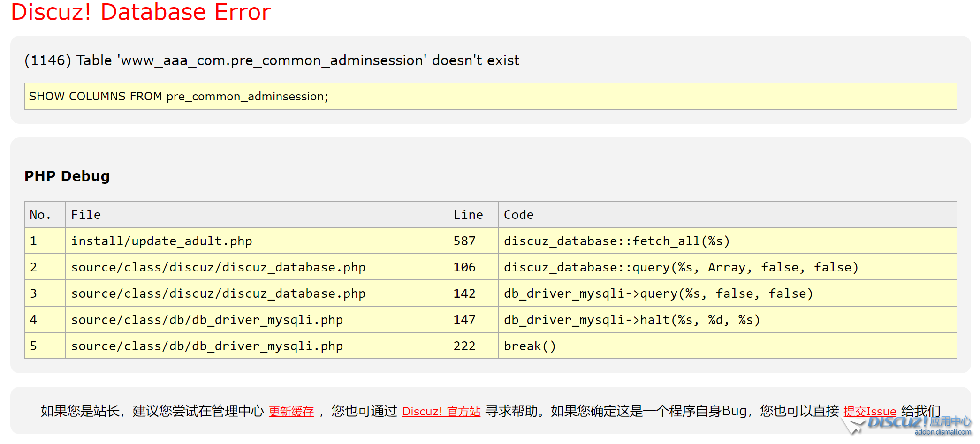Click the break() code cell in row 5
Screen dimensions: 980x444
click(x=530, y=346)
